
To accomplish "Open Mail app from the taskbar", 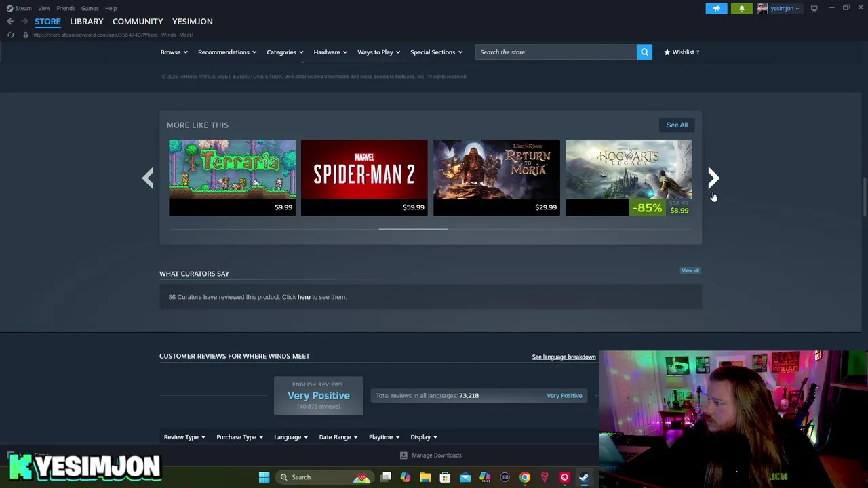I will point(465,477).
